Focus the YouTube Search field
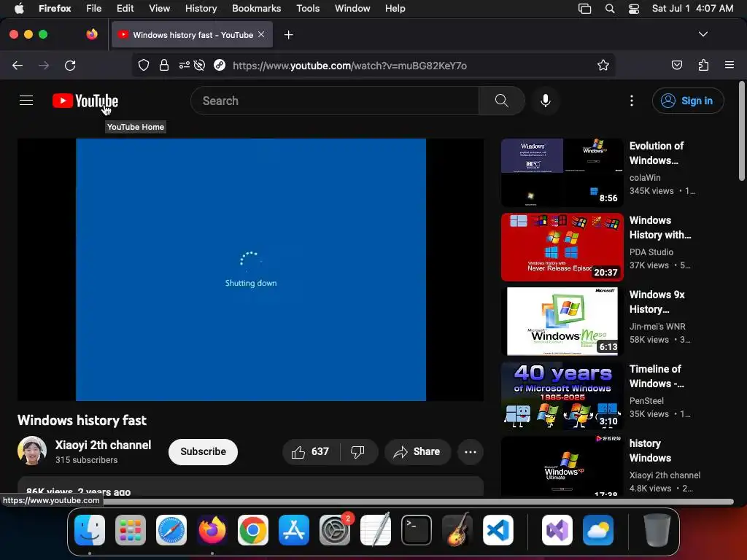This screenshot has width=747, height=560. coord(335,101)
